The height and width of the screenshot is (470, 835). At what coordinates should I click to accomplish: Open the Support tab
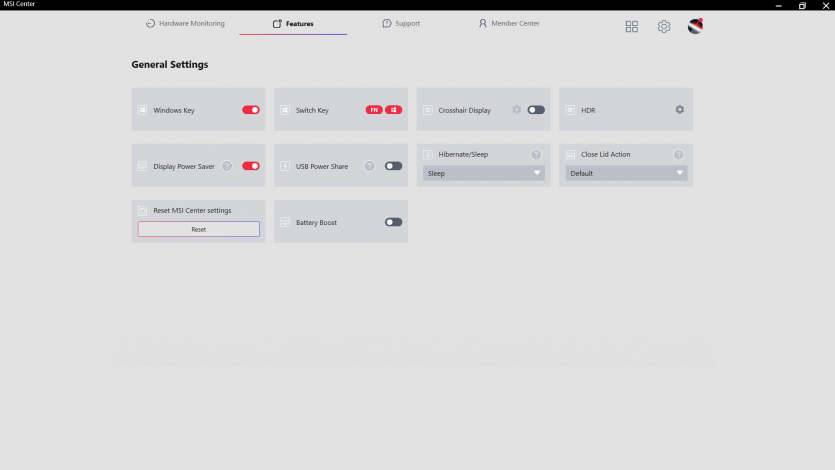tap(401, 23)
